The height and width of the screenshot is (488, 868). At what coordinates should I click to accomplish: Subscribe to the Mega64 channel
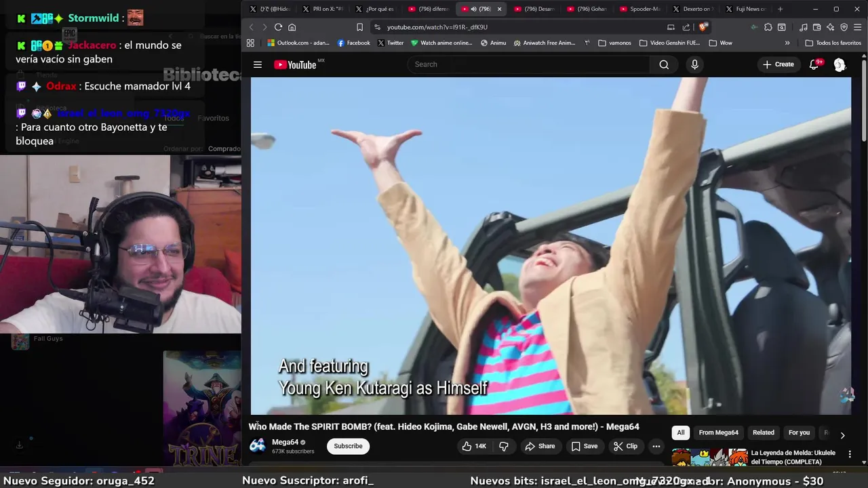coord(348,446)
